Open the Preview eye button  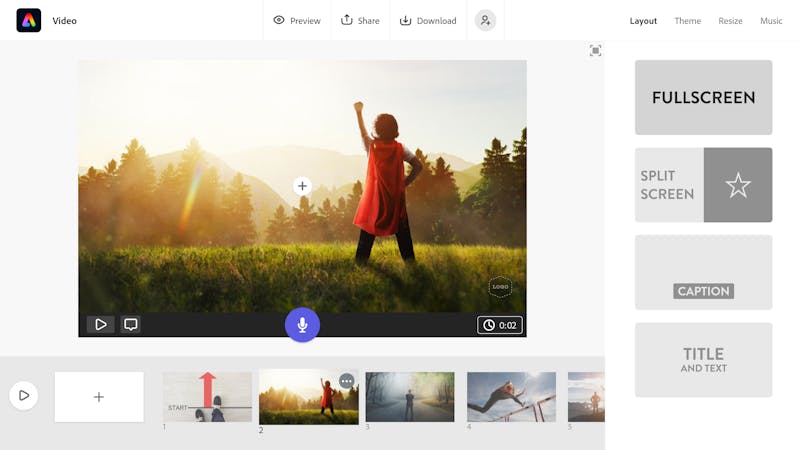(x=297, y=20)
